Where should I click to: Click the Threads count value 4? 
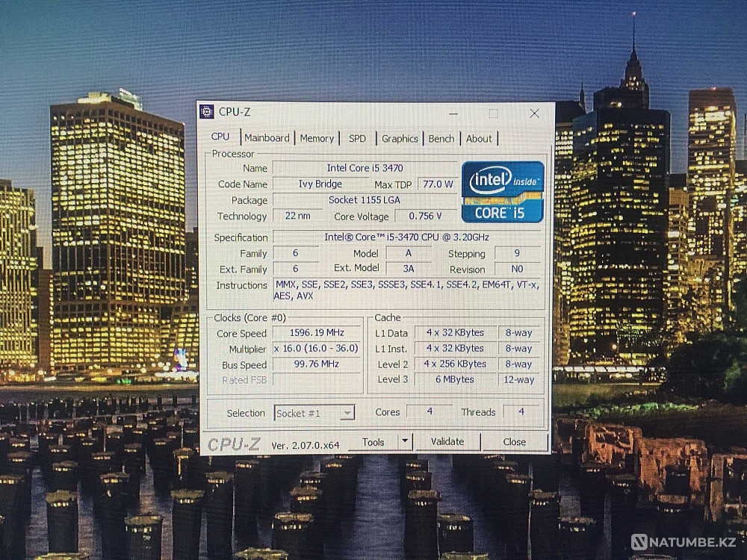(x=521, y=411)
